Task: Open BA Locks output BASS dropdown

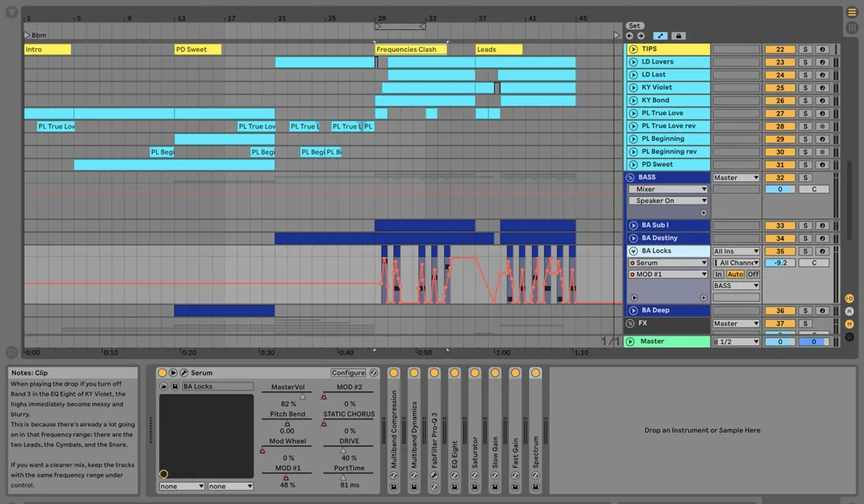Action: click(x=736, y=286)
